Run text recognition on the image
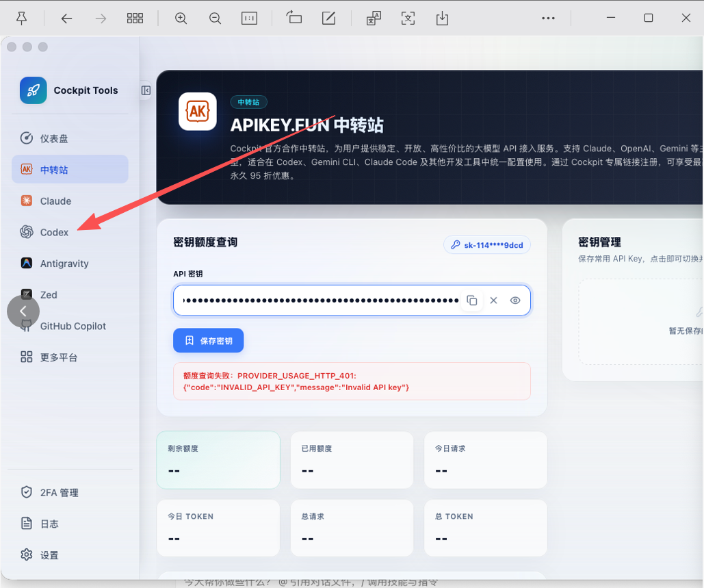The width and height of the screenshot is (704, 588). [x=408, y=18]
